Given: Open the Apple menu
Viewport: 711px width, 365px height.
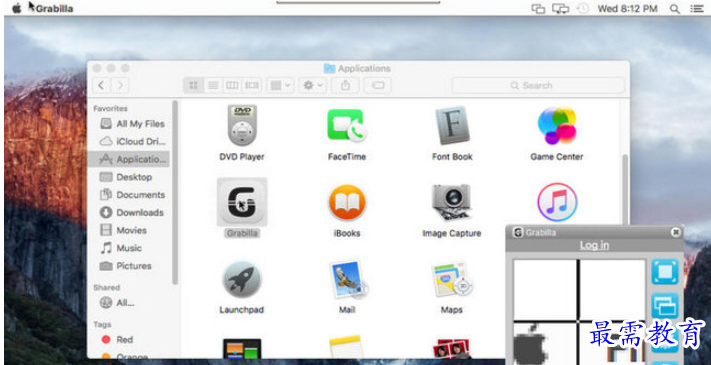Looking at the screenshot, I should 17,9.
